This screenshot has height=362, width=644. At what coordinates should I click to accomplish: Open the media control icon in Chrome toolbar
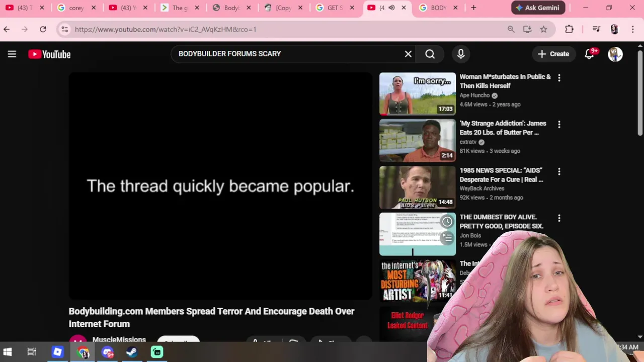pos(596,29)
